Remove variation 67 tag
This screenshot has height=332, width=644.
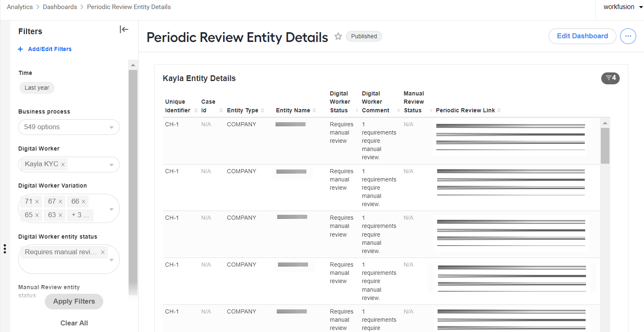pos(60,202)
